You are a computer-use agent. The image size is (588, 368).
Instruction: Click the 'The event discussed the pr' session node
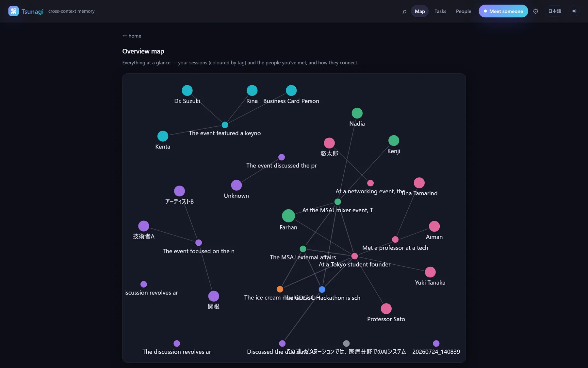click(282, 157)
